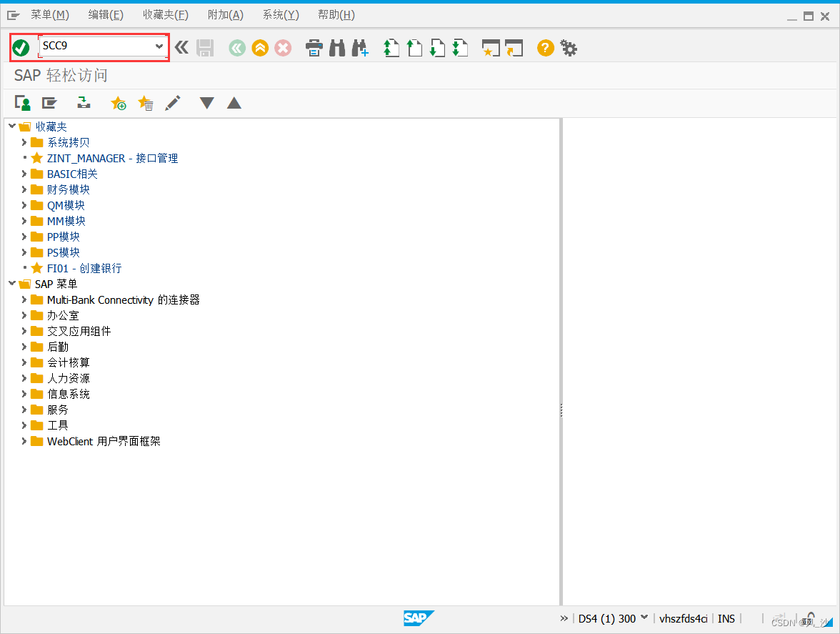
Task: Select the 办公室 folder
Action: click(63, 315)
